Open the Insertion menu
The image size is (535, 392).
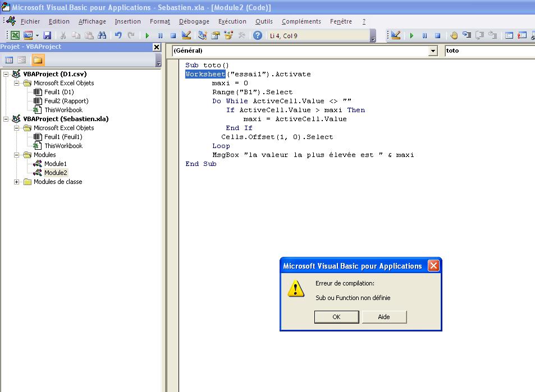[x=127, y=21]
